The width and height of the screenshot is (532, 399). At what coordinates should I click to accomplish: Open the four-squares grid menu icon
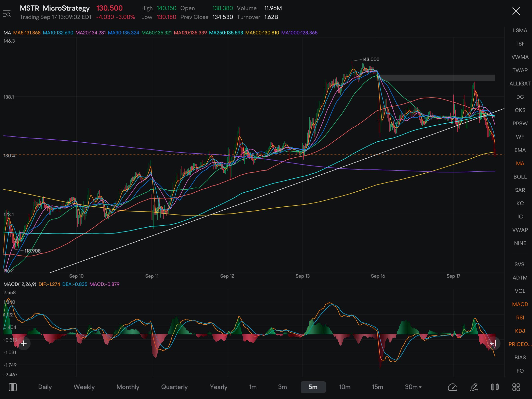(516, 387)
